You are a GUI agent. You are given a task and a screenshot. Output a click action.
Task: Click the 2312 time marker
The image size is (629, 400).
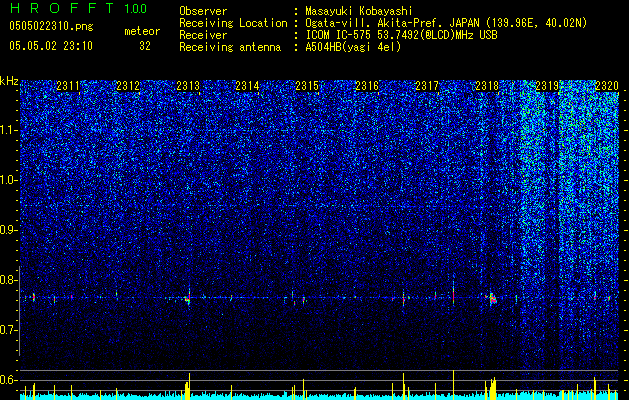128,85
